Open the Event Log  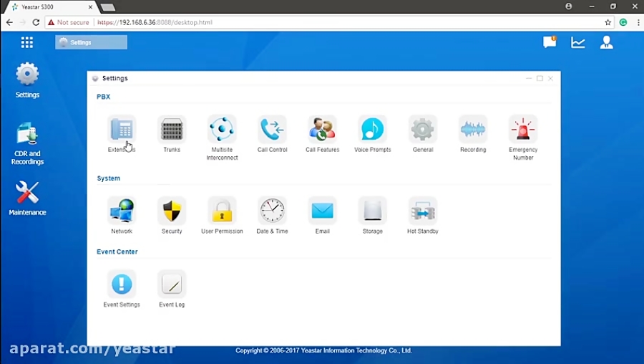pyautogui.click(x=172, y=284)
